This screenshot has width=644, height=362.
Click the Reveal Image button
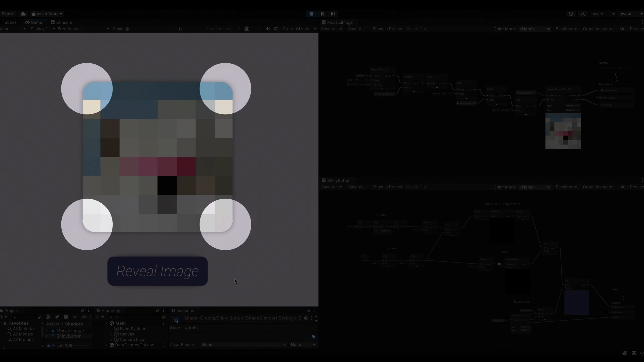[x=157, y=271]
